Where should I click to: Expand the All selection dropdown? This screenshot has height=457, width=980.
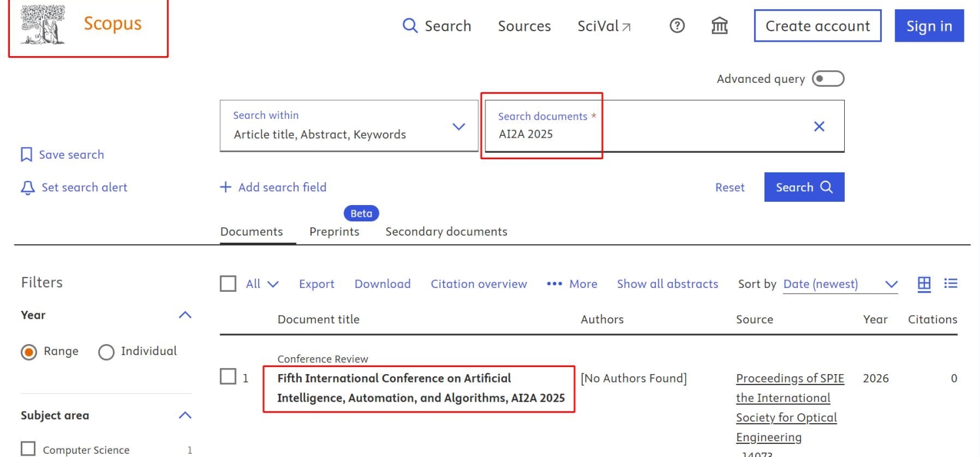click(x=263, y=284)
